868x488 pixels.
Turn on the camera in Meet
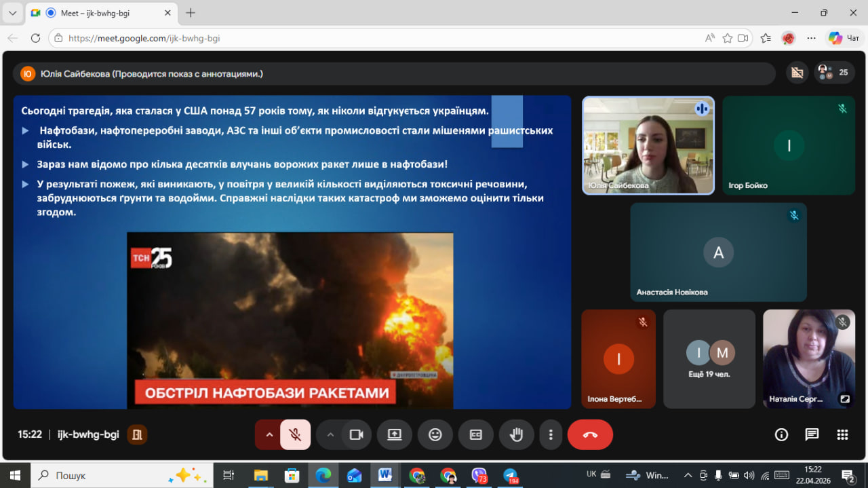point(356,435)
